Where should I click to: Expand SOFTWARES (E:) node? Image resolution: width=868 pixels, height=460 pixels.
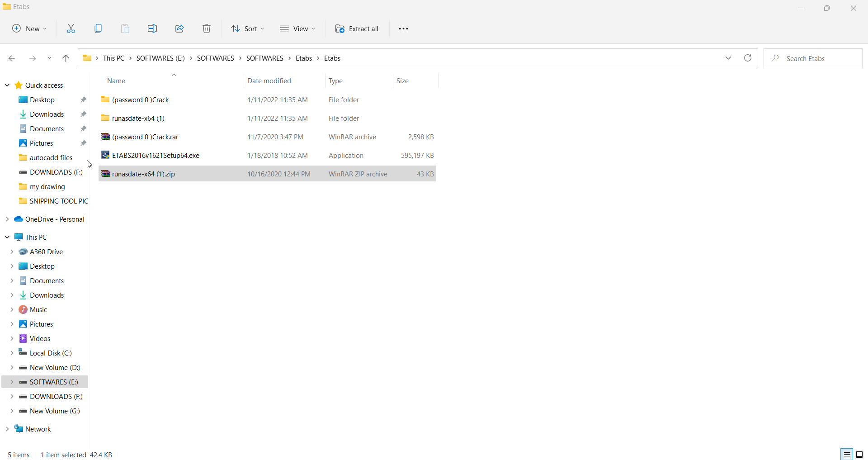click(12, 382)
